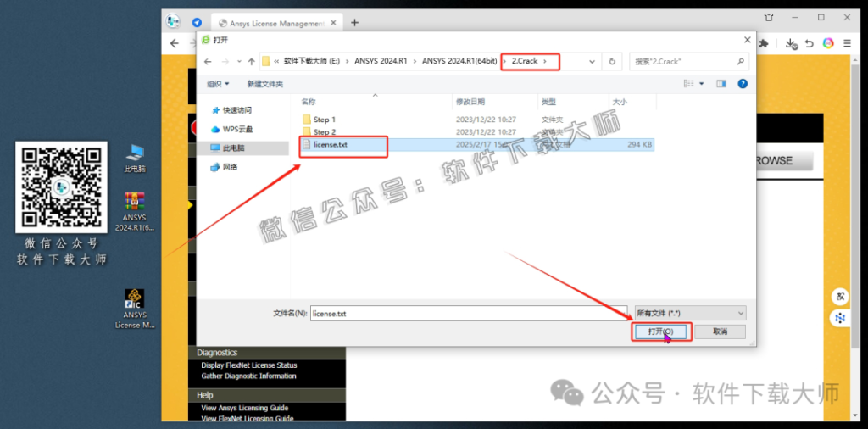Click the blue pinned tab icon

click(x=197, y=23)
